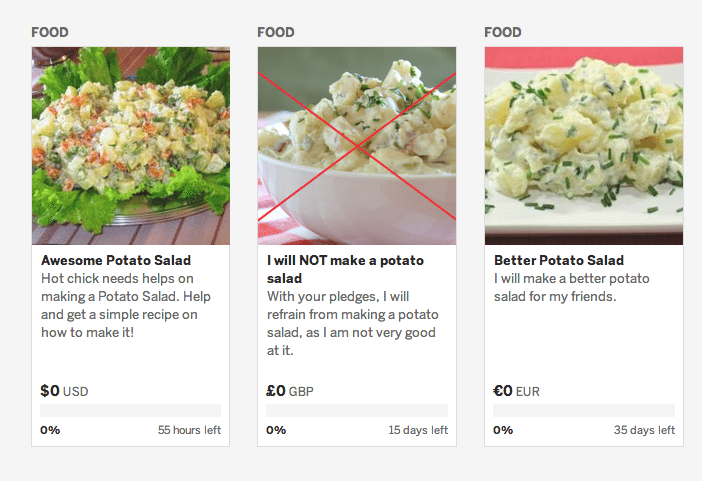Click the $0 USD pledged amount
This screenshot has height=481, width=702.
[x=64, y=391]
